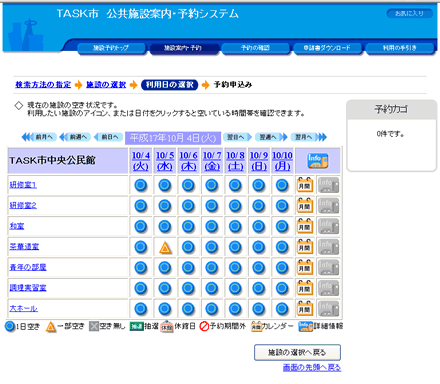Click the お気に入り button in header
The image size is (440, 384).
pyautogui.click(x=409, y=14)
